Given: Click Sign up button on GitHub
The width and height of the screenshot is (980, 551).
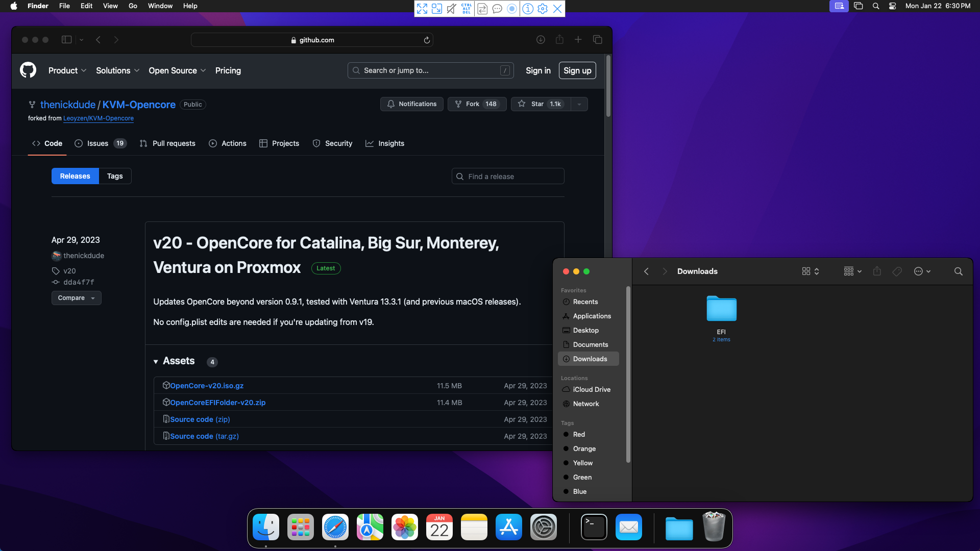Looking at the screenshot, I should point(577,70).
